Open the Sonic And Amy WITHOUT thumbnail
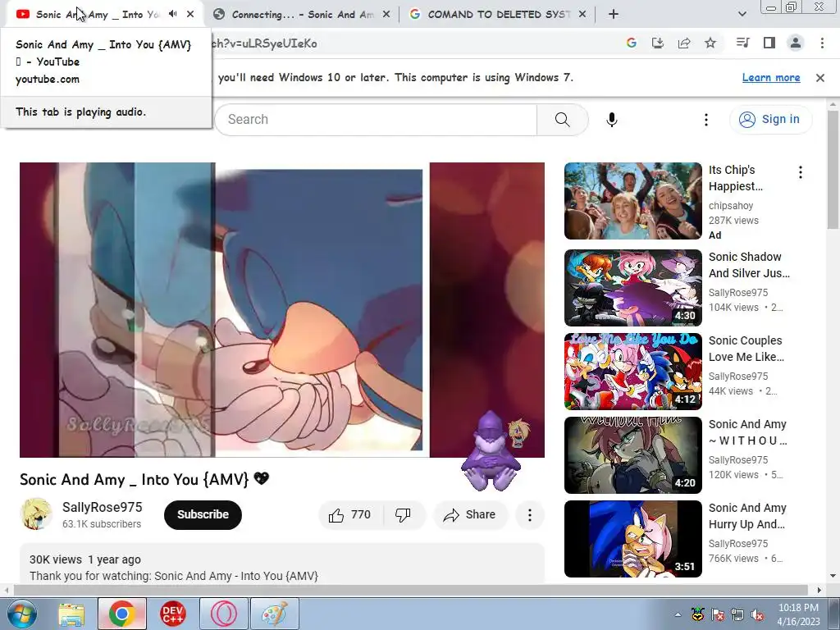 tap(632, 454)
